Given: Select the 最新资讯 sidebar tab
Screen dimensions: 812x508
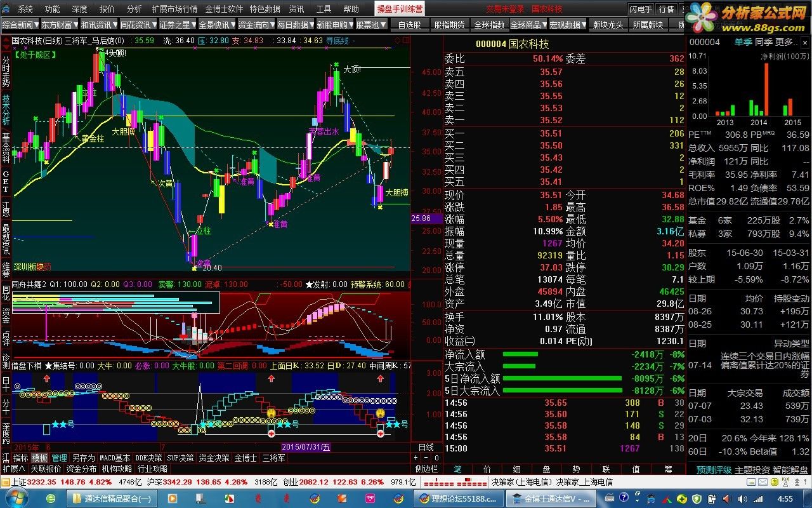Looking at the screenshot, I should pos(6,238).
